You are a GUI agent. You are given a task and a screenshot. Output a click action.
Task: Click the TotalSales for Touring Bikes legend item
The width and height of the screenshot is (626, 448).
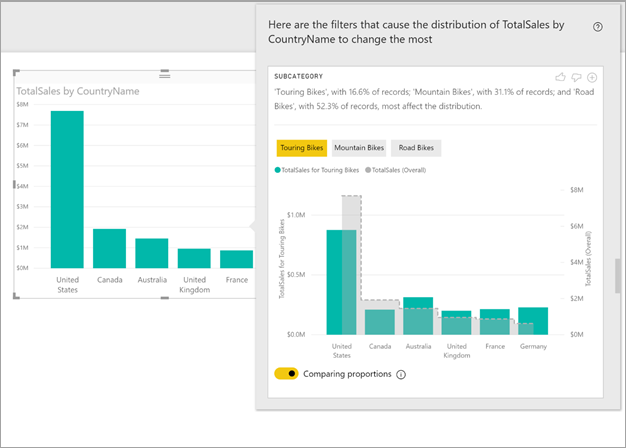[317, 170]
